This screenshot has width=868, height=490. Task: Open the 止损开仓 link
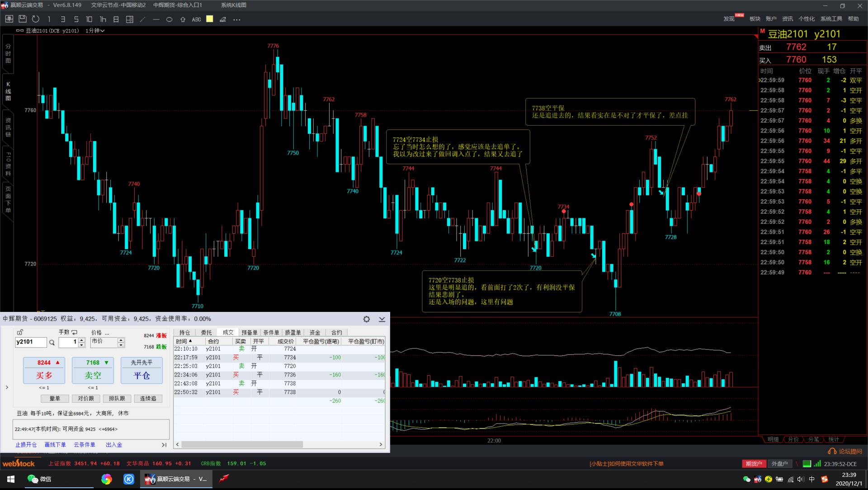(x=26, y=445)
